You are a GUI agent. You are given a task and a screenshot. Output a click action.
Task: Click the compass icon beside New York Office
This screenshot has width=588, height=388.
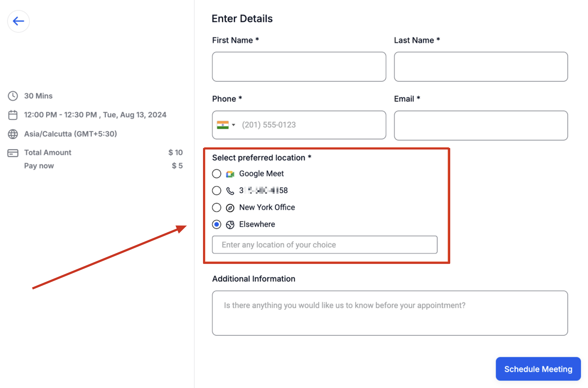pos(230,208)
